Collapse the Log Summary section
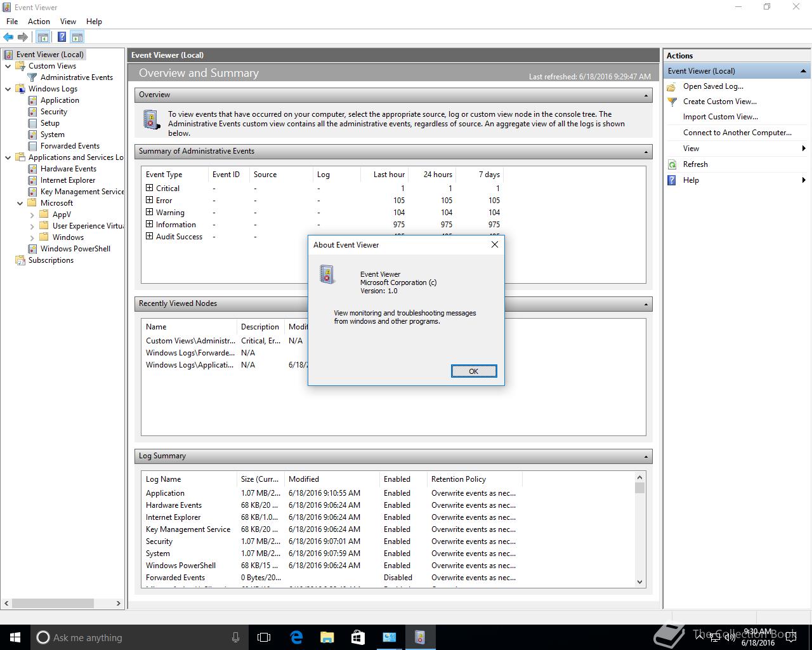This screenshot has height=650, width=812. [x=646, y=456]
